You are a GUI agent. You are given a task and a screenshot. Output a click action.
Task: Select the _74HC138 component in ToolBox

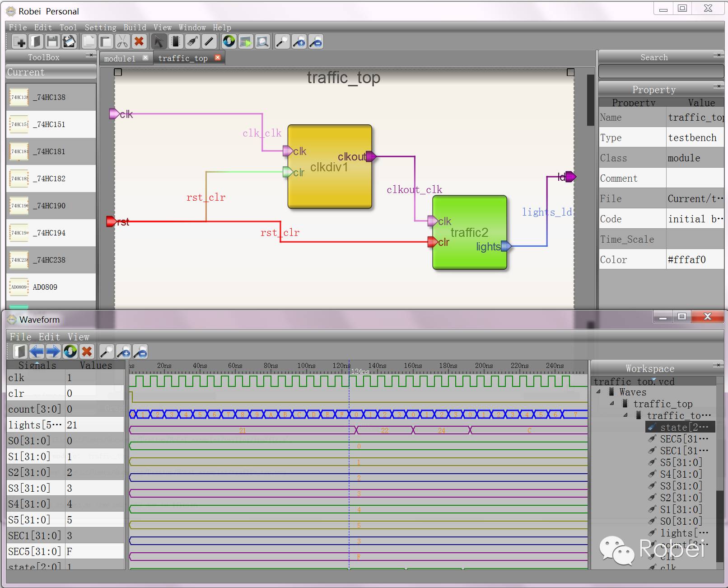point(51,97)
